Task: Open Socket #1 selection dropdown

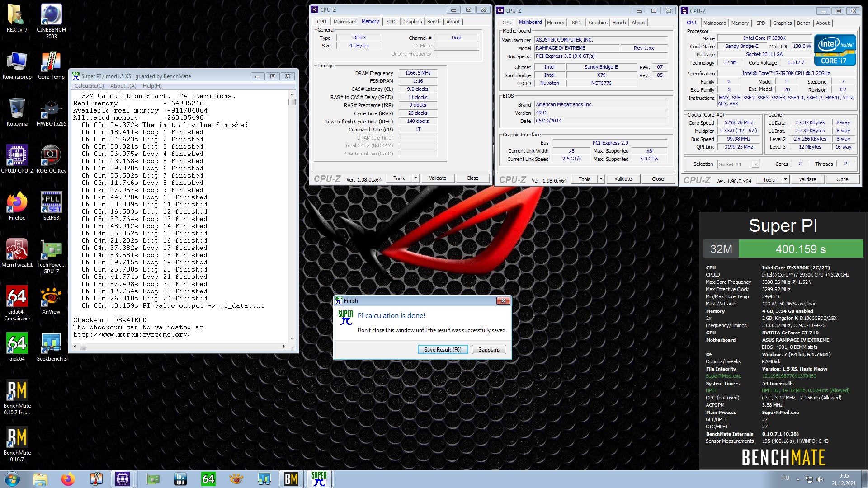Action: (x=738, y=164)
